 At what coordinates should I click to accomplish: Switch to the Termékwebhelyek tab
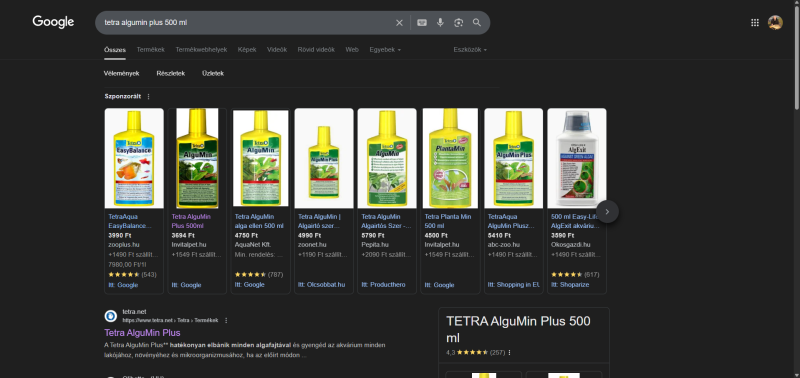click(x=201, y=49)
